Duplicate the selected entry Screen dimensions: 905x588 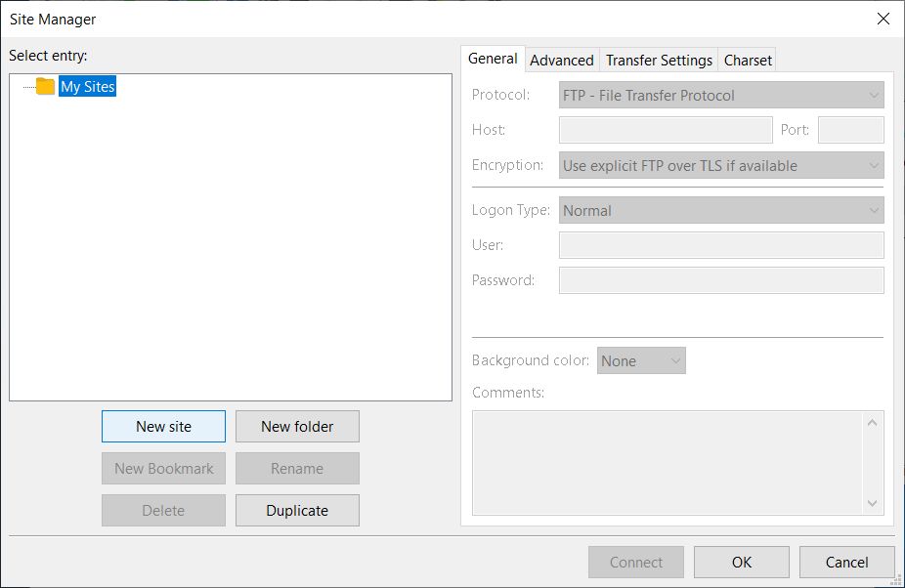point(297,511)
